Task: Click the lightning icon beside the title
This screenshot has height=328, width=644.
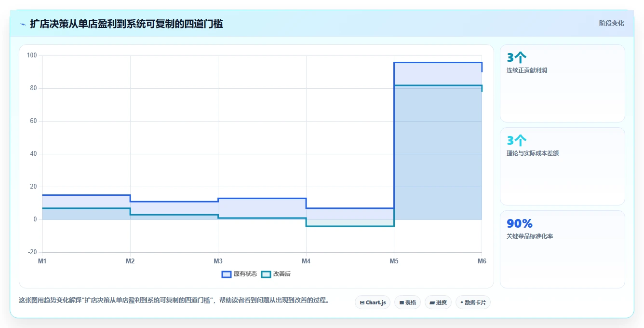Action: click(x=23, y=24)
